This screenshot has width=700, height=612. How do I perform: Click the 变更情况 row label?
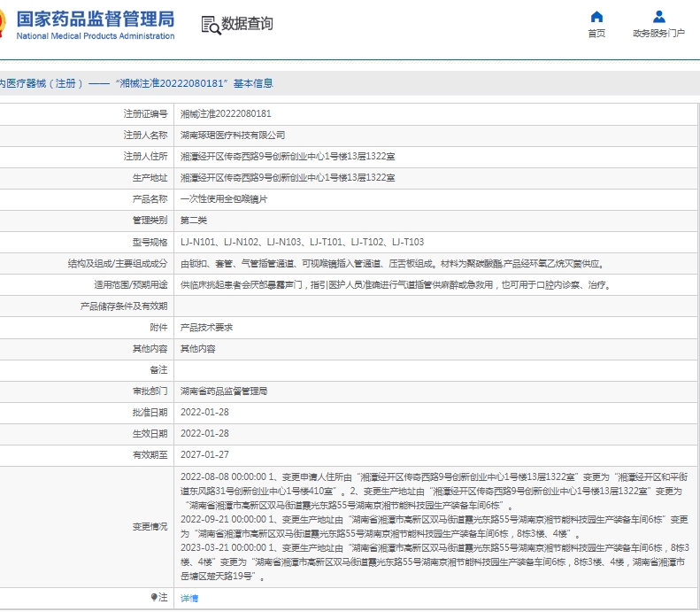point(150,527)
